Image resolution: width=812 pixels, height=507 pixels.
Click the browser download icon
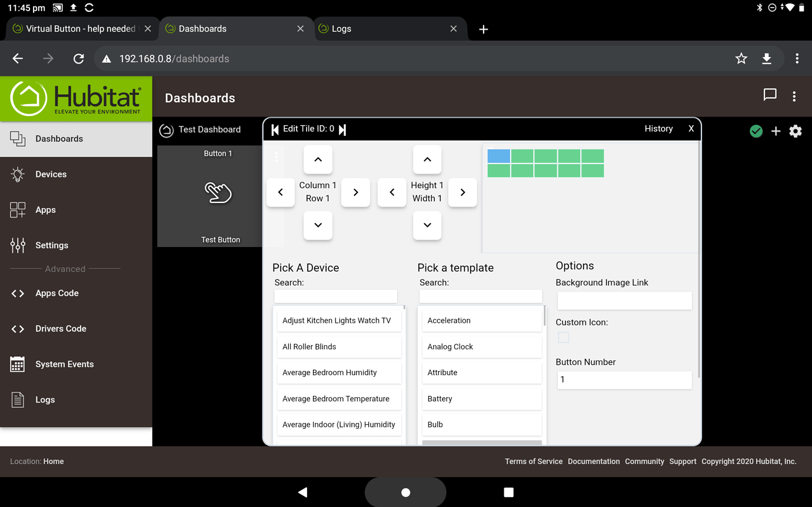pos(767,59)
